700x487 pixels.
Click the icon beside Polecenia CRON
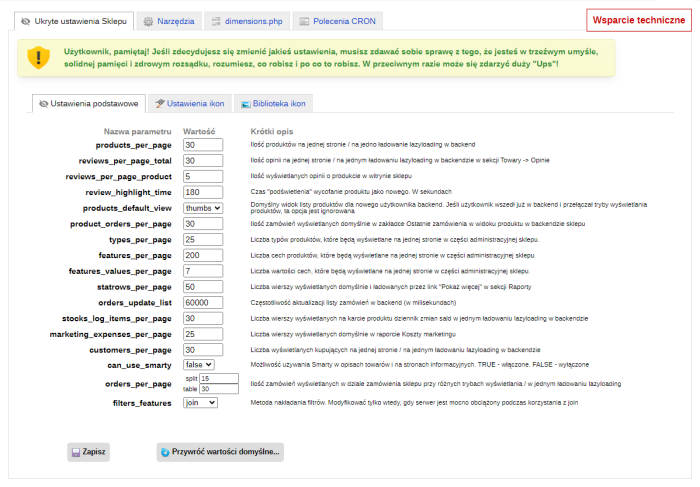coord(303,20)
